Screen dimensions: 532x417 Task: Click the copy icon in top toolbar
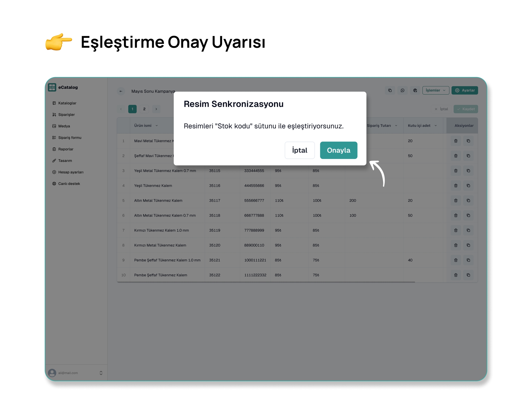click(x=390, y=90)
